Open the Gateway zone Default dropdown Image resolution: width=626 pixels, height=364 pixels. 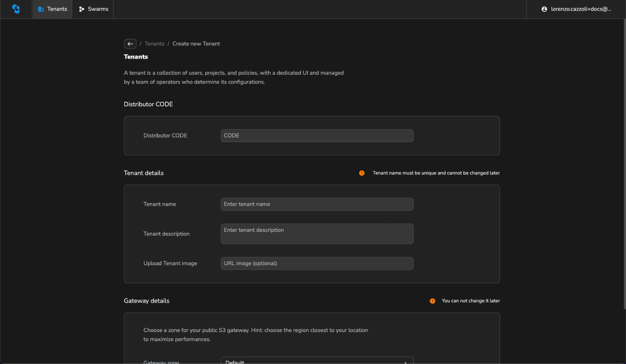(x=317, y=361)
